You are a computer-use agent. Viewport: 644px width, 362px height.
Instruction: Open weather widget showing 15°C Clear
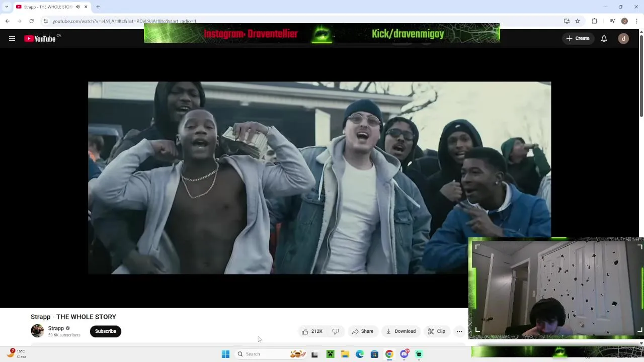(16, 354)
